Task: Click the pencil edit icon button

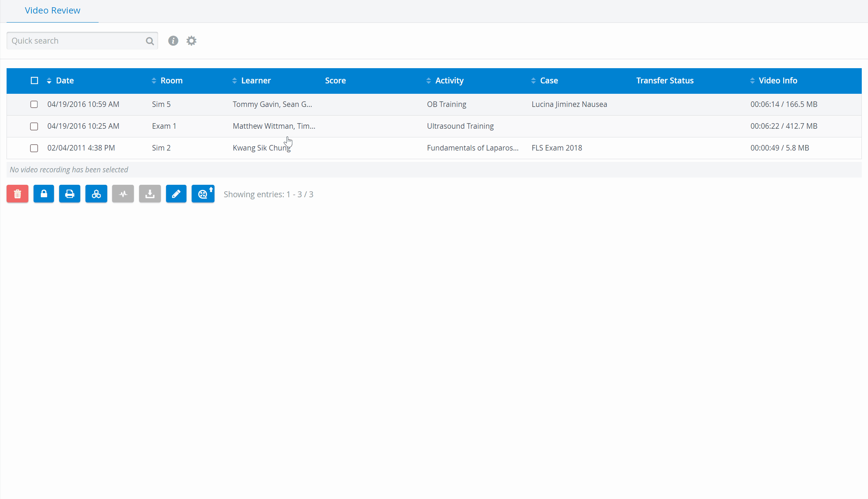Action: (176, 194)
